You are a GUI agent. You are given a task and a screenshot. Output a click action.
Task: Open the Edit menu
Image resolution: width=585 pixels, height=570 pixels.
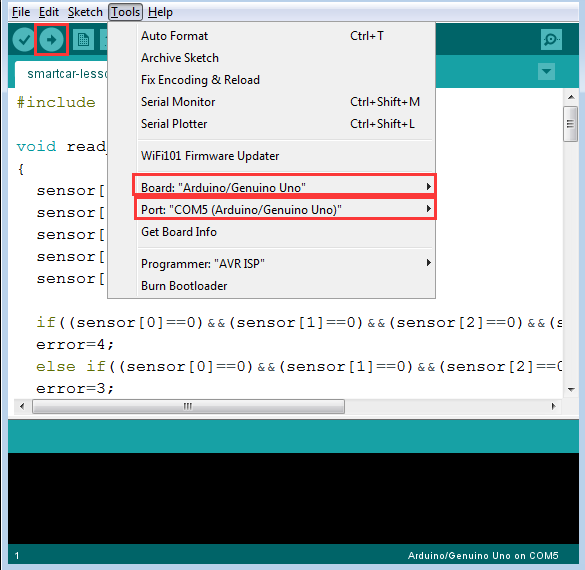coord(49,12)
